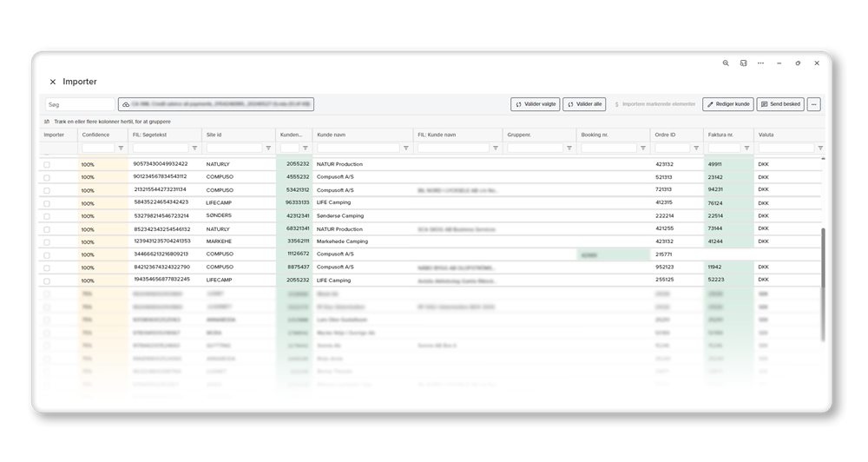Screen dimensions: 868x462
Task: Open the side panel layout icon
Action: coord(743,63)
